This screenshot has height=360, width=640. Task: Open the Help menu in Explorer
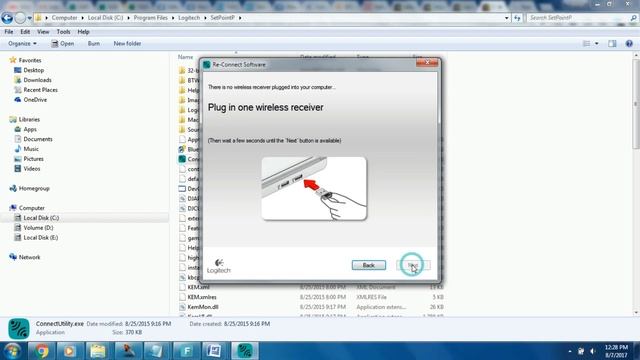(83, 32)
